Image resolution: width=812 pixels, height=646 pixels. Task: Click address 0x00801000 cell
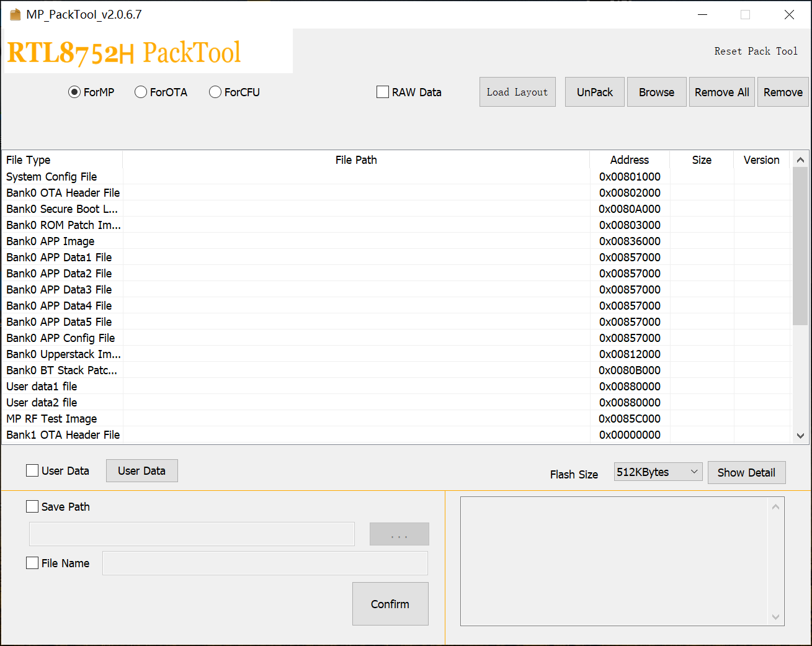(x=630, y=177)
